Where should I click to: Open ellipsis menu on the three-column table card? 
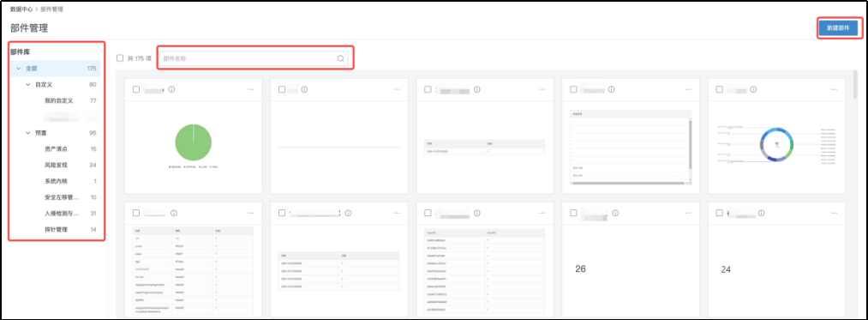click(251, 213)
